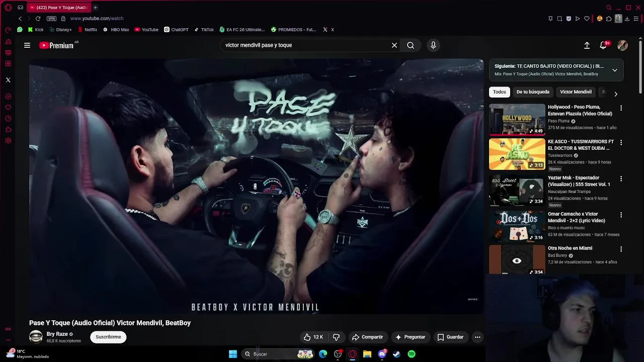The image size is (644, 362).
Task: Launch Spotify from the taskbar
Action: [412, 354]
